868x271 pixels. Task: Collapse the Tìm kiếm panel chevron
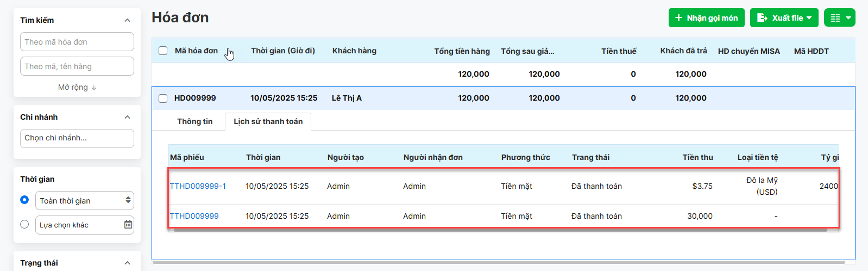pos(127,20)
